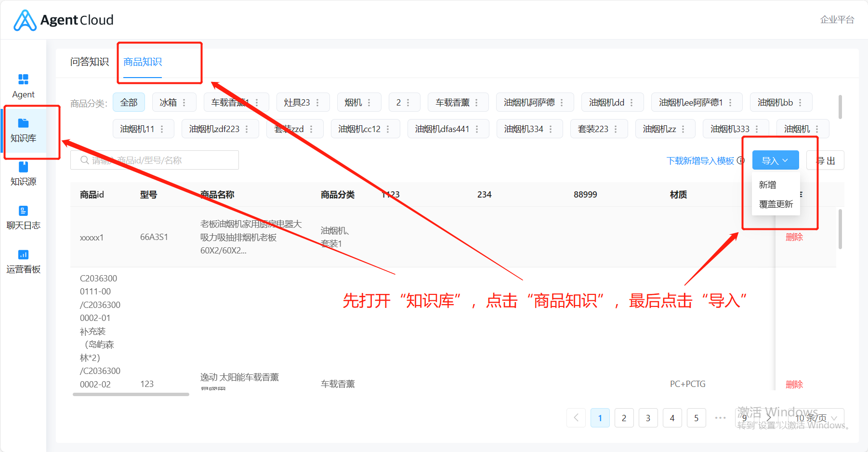Open more options for 油烟机333 category
The width and height of the screenshot is (868, 452).
757,129
